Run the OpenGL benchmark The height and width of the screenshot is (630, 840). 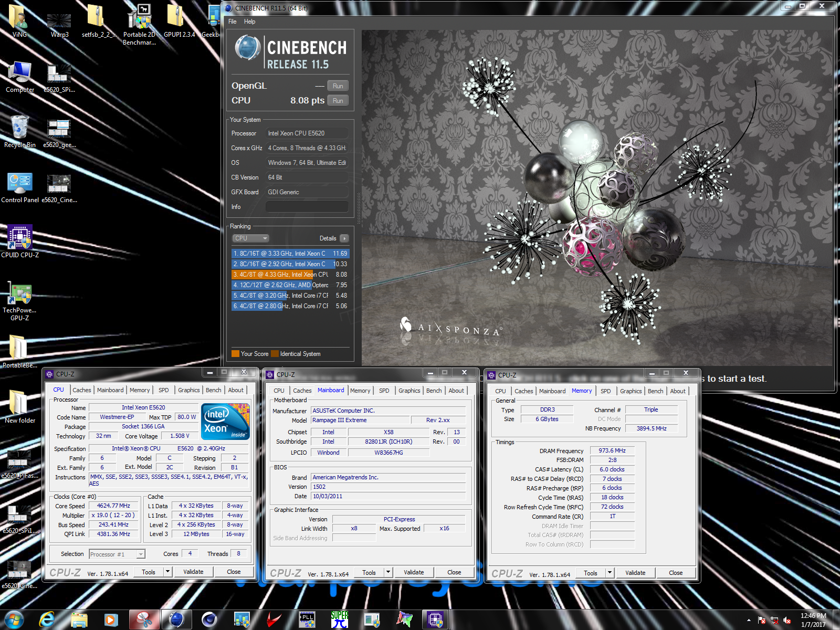click(x=338, y=86)
